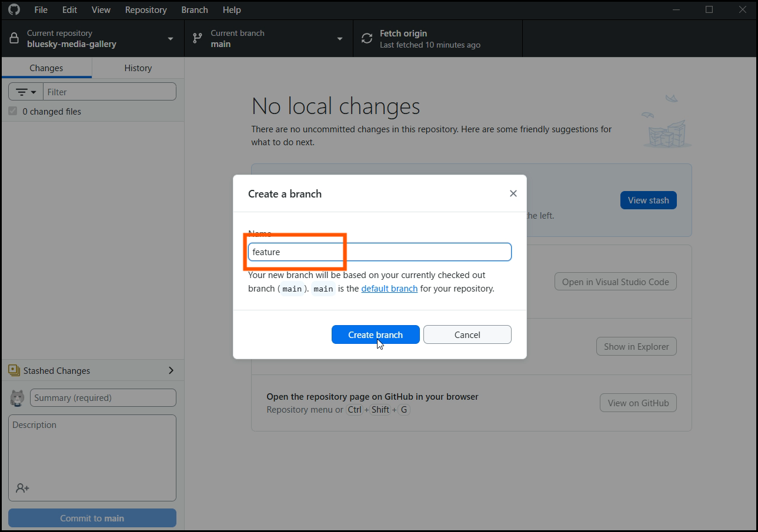Click the commit Description text area

92,458
